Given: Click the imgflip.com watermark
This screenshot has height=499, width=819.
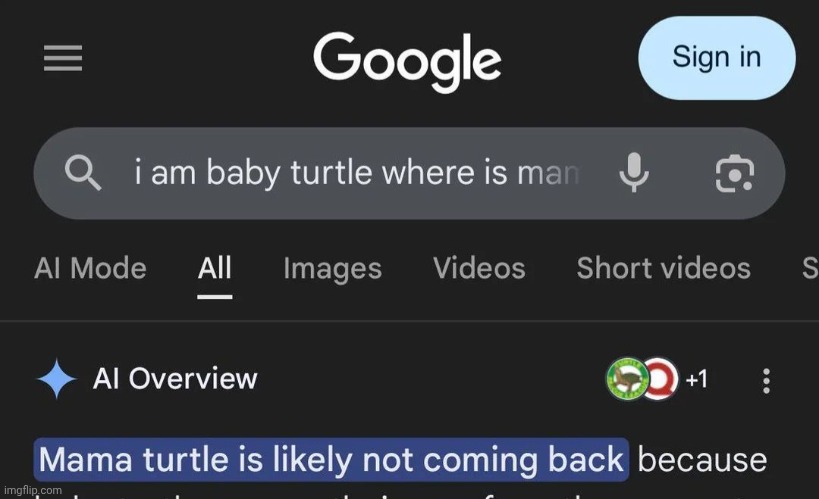Looking at the screenshot, I should coord(30,491).
